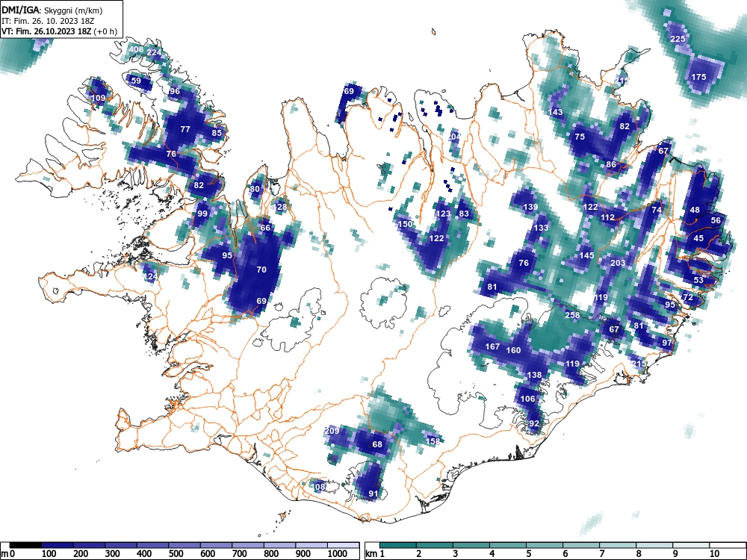Select the map value '203'

(x=618, y=263)
